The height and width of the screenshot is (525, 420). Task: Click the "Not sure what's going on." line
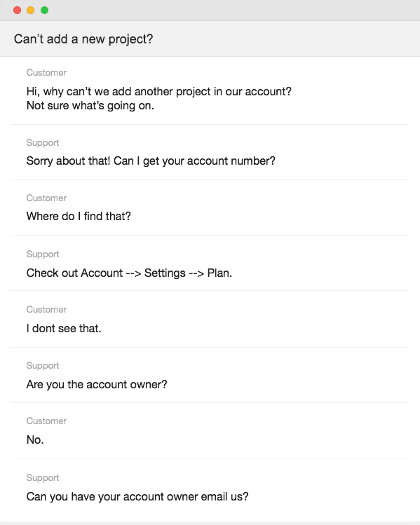pos(90,106)
